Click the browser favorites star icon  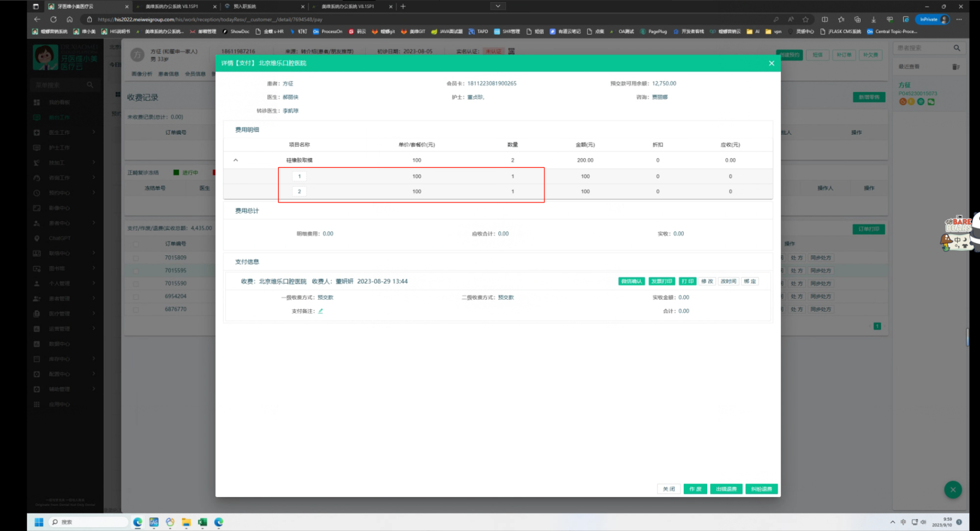pyautogui.click(x=805, y=19)
